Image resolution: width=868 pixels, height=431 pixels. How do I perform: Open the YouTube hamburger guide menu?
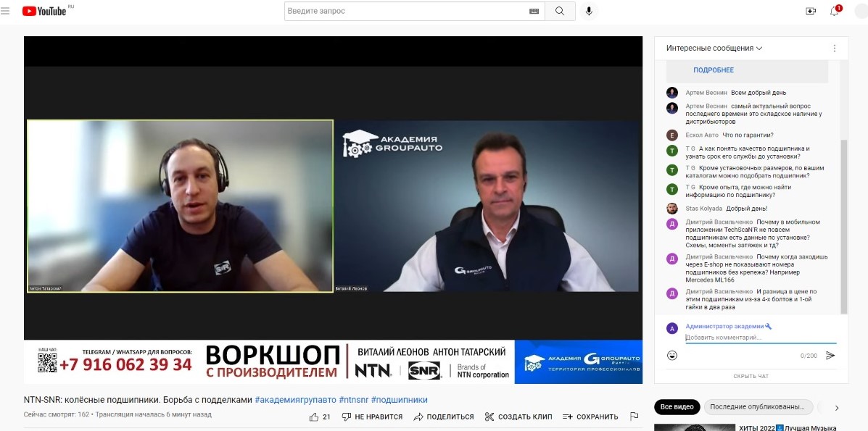tap(5, 11)
